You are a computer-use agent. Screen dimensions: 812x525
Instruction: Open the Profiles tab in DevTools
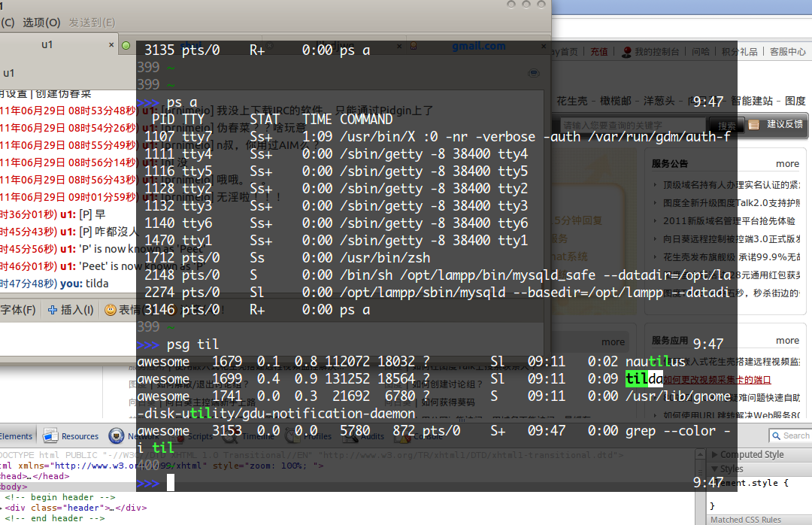tap(317, 436)
